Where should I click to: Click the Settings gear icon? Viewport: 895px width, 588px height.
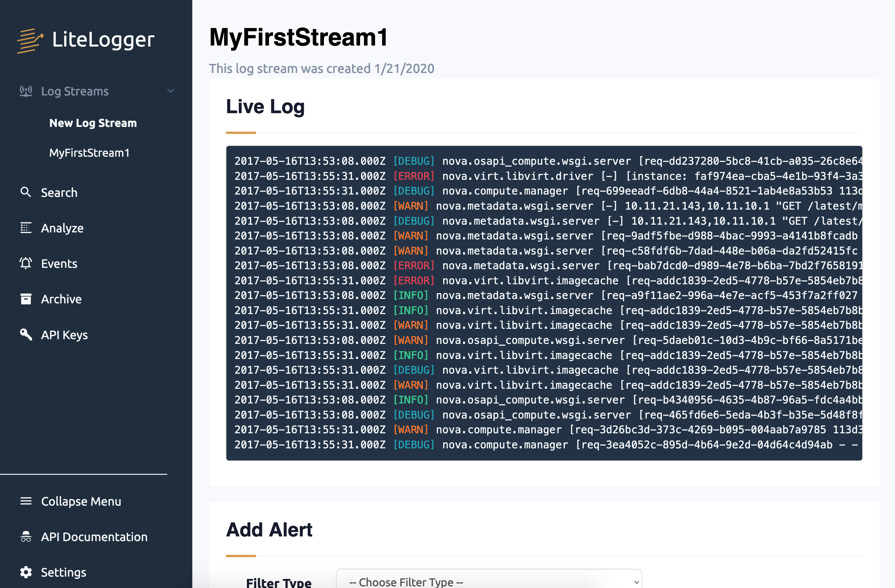point(25,572)
